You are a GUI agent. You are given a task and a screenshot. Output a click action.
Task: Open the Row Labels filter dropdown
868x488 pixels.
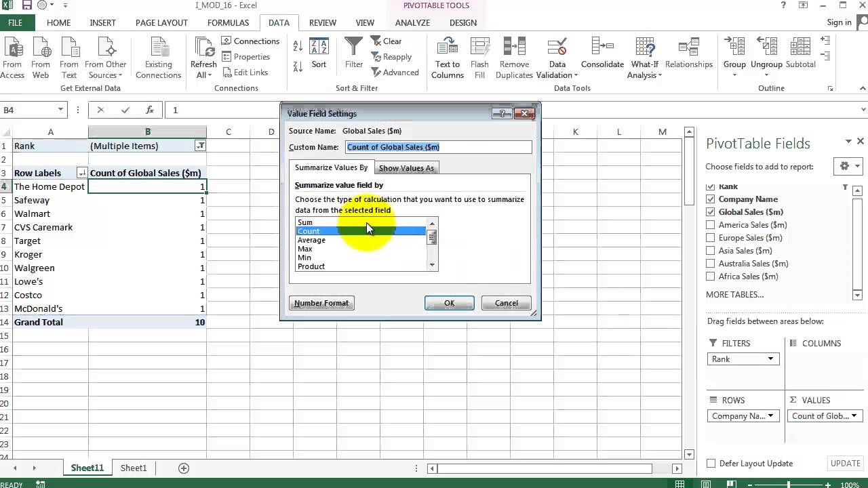pyautogui.click(x=82, y=173)
